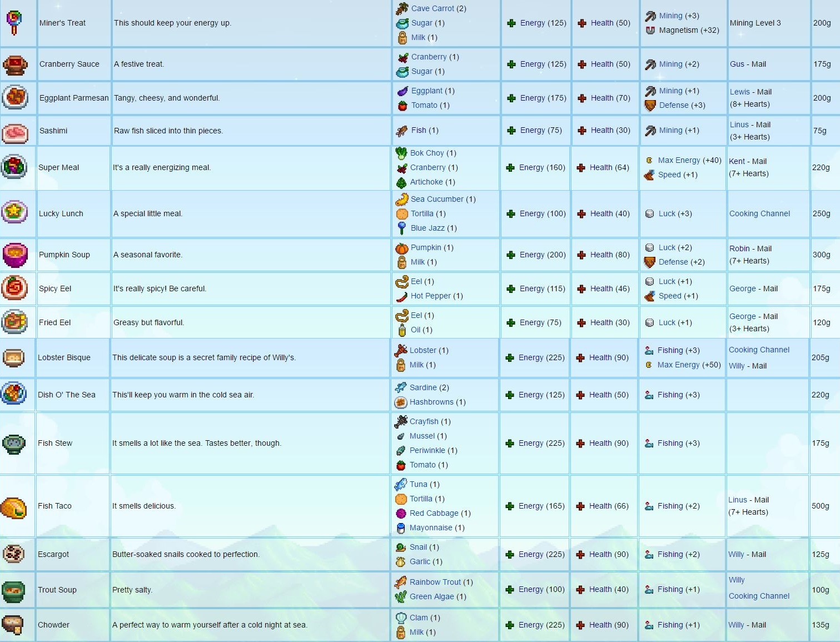840x642 pixels.
Task: Click the Crayfish ingredient icon
Action: (400, 422)
